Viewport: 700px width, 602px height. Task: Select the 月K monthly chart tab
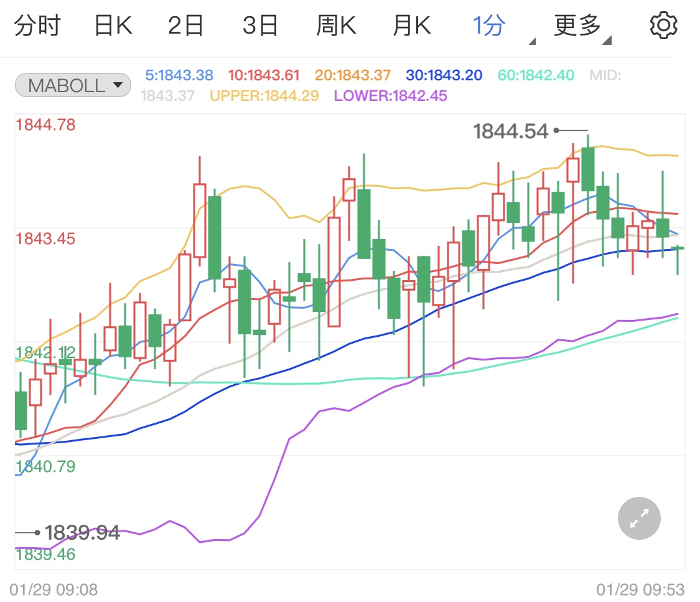point(411,25)
